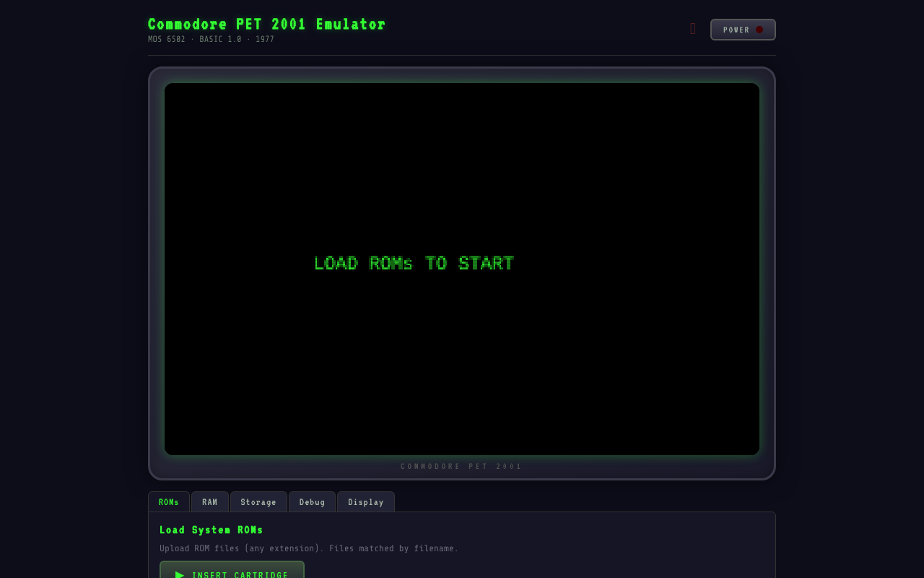Click the 1977 year in the subtitle
This screenshot has height=578, width=924.
coord(265,40)
